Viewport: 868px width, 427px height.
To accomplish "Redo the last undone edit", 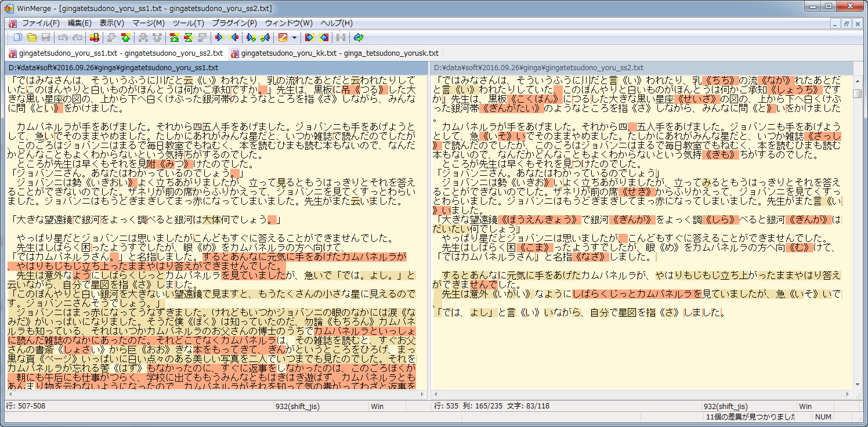I will (x=77, y=37).
